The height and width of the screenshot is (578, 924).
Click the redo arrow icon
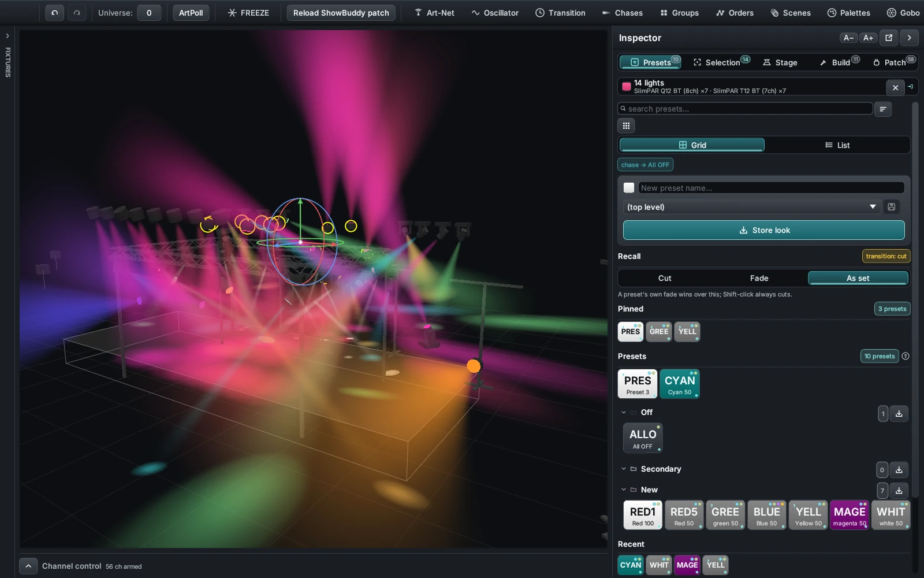[77, 13]
